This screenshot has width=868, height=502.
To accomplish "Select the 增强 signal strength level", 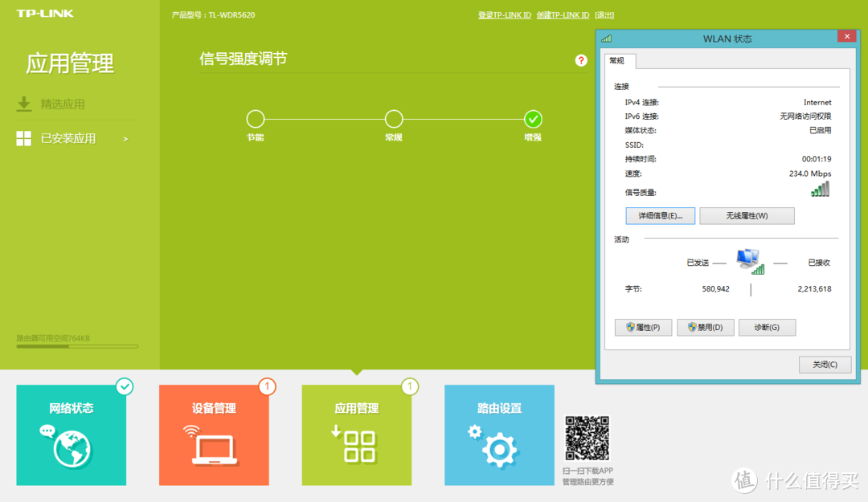I will (x=533, y=119).
